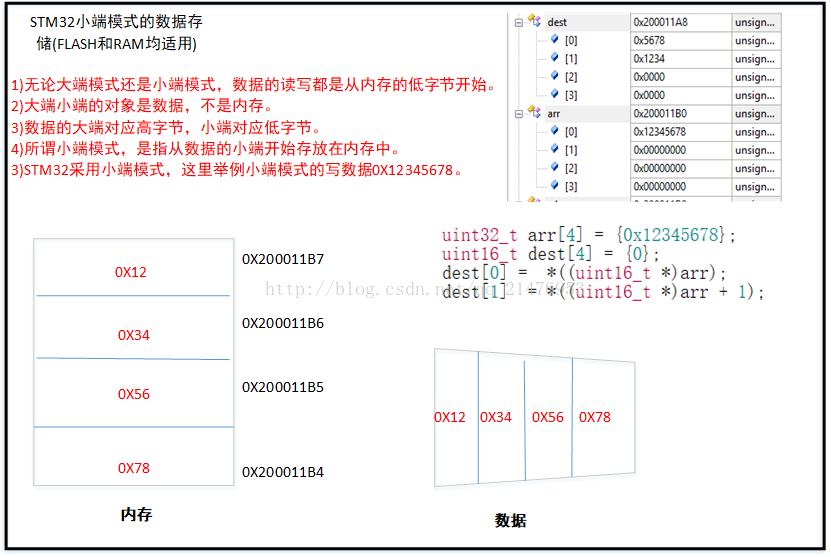
Task: Click the 0X34 byte in the data diagram
Action: pos(496,417)
